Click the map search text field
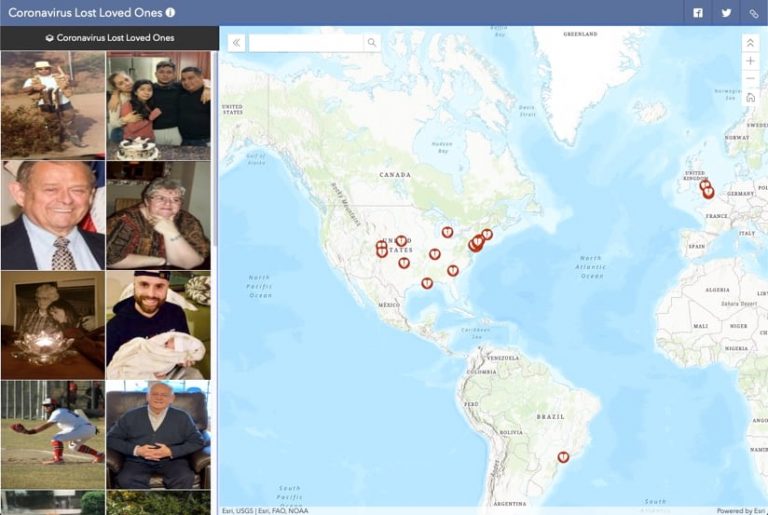This screenshot has height=515, width=768. (306, 43)
